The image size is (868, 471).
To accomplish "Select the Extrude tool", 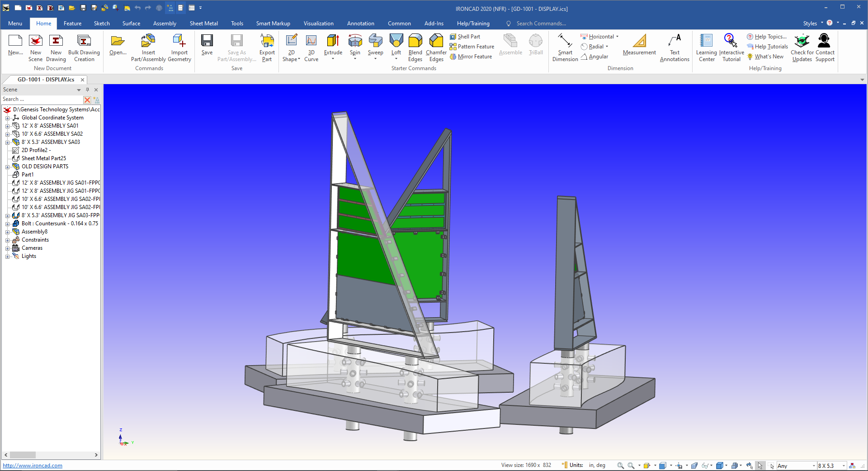I will click(x=333, y=45).
